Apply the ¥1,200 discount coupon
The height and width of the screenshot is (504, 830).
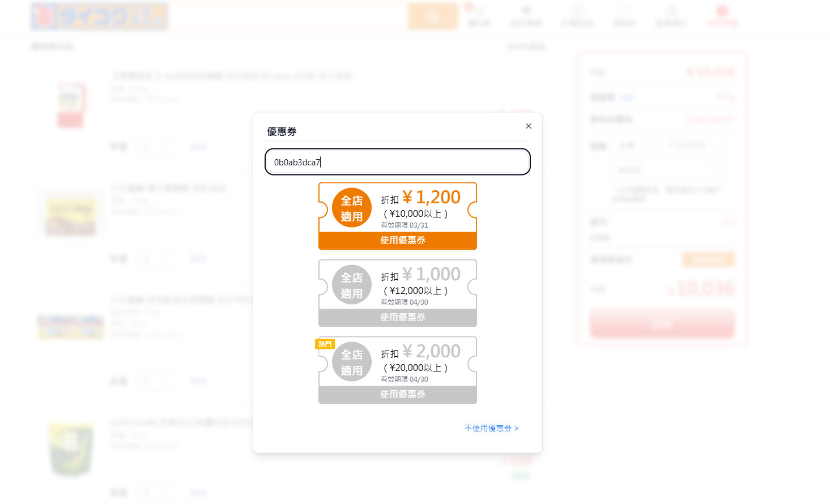397,240
